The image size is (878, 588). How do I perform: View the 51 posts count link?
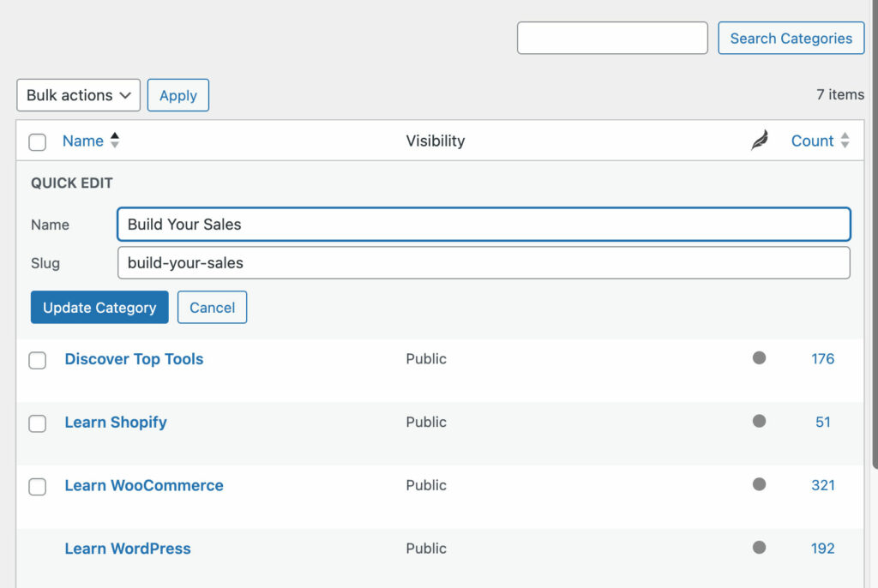click(x=822, y=422)
